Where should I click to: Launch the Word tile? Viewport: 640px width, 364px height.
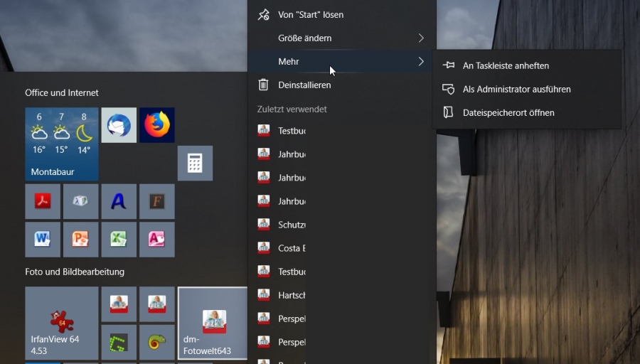(x=43, y=240)
